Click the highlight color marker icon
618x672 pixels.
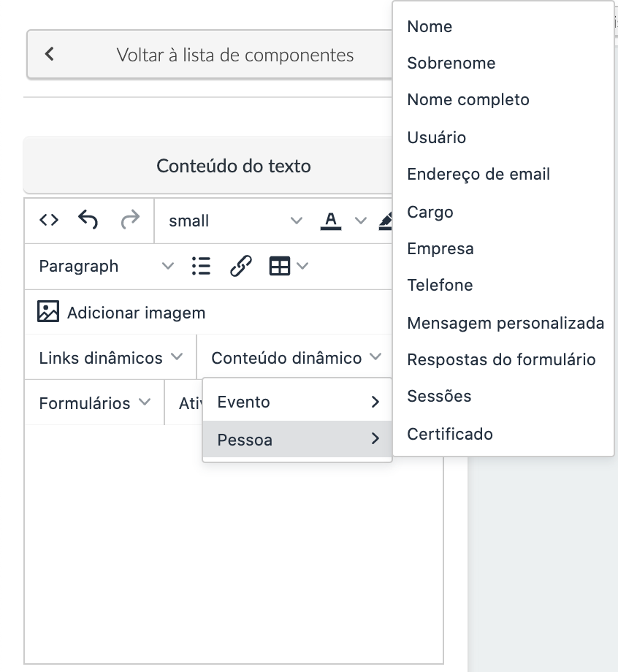click(x=386, y=221)
